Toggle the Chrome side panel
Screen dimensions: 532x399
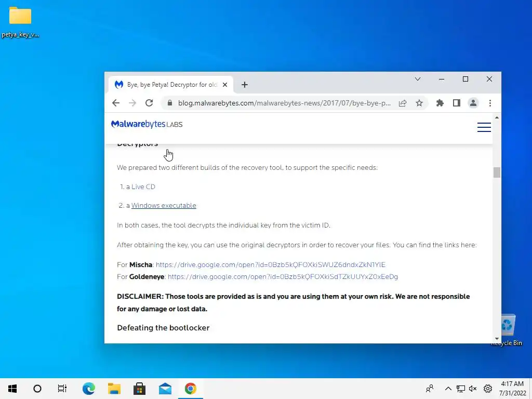456,103
